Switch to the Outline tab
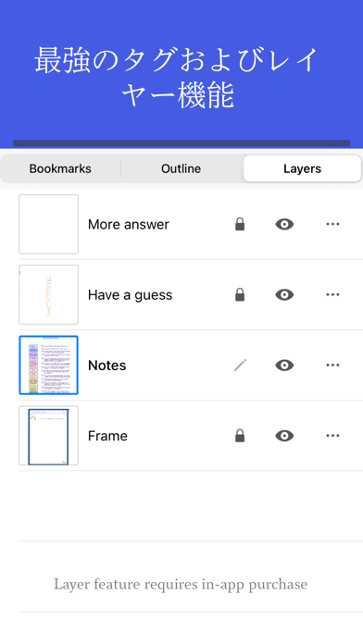 coord(181,168)
